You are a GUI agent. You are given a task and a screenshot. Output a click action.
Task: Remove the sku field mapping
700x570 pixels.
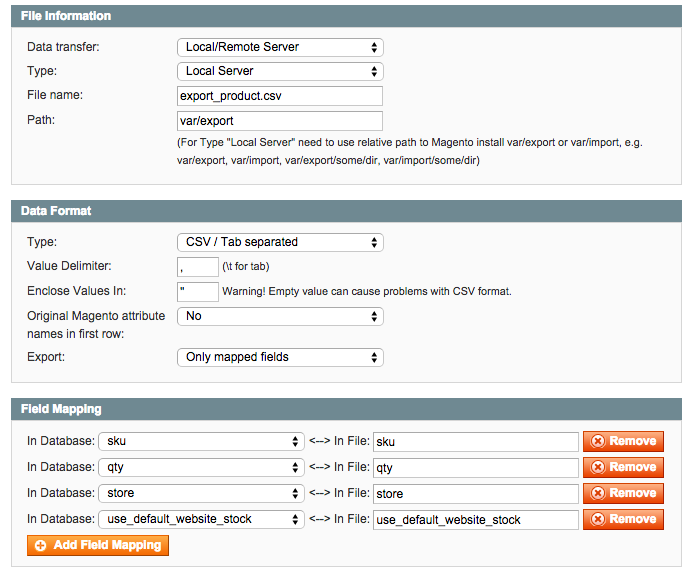(623, 441)
